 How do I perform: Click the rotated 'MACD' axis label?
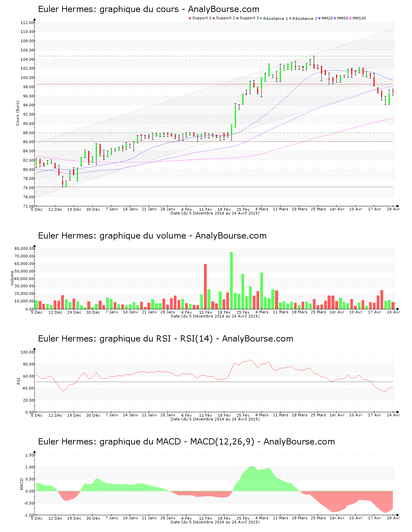pyautogui.click(x=22, y=484)
